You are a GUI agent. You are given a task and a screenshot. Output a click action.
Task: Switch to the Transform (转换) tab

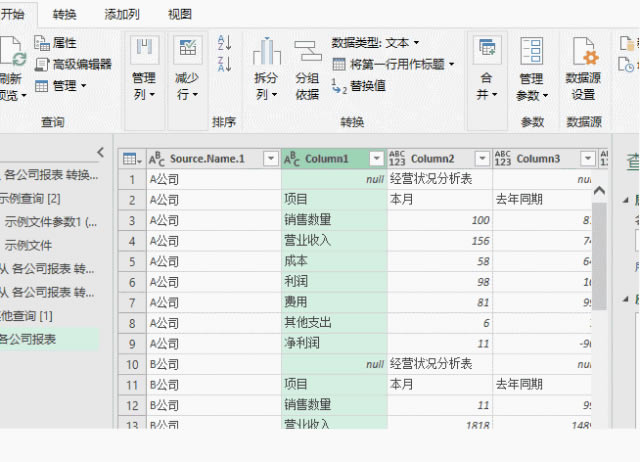pos(65,14)
